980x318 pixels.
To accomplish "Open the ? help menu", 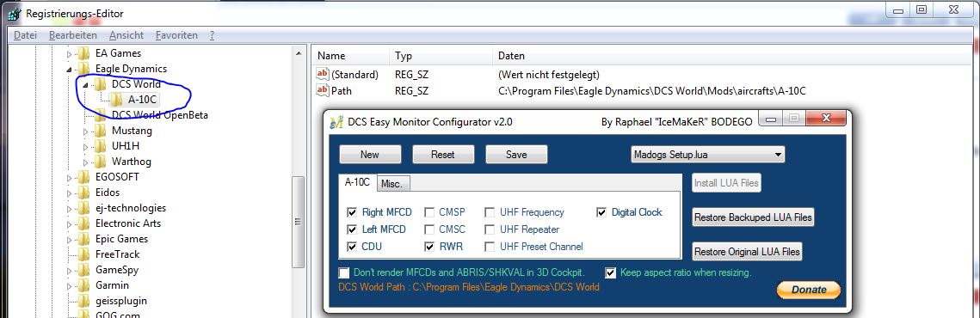I will point(213,35).
